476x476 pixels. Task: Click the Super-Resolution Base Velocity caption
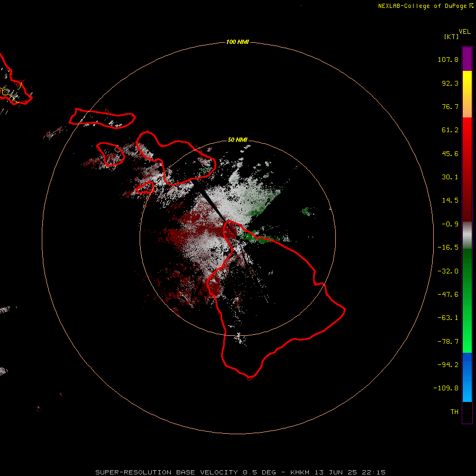pyautogui.click(x=241, y=472)
